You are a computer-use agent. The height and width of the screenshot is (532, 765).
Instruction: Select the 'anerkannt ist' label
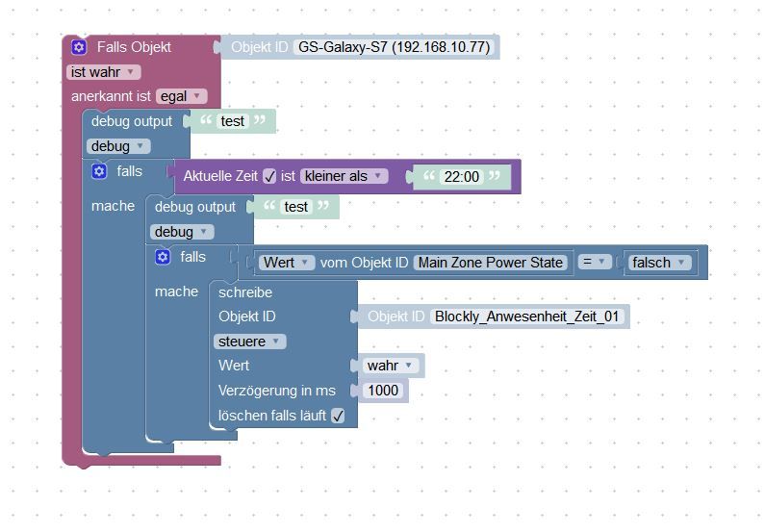tap(111, 96)
